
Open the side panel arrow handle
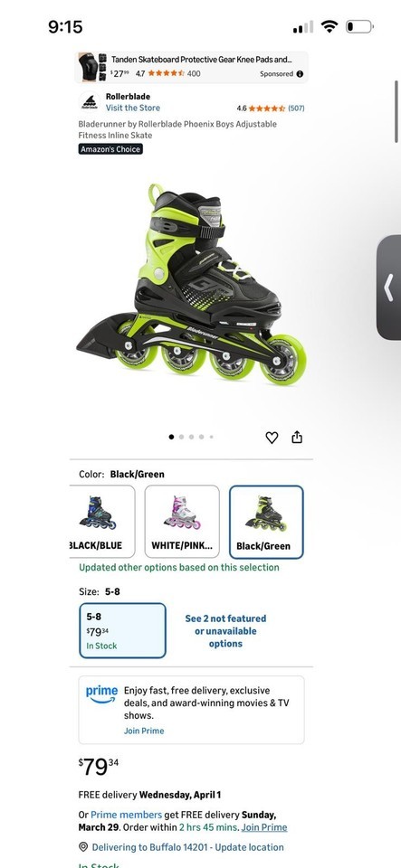(389, 288)
